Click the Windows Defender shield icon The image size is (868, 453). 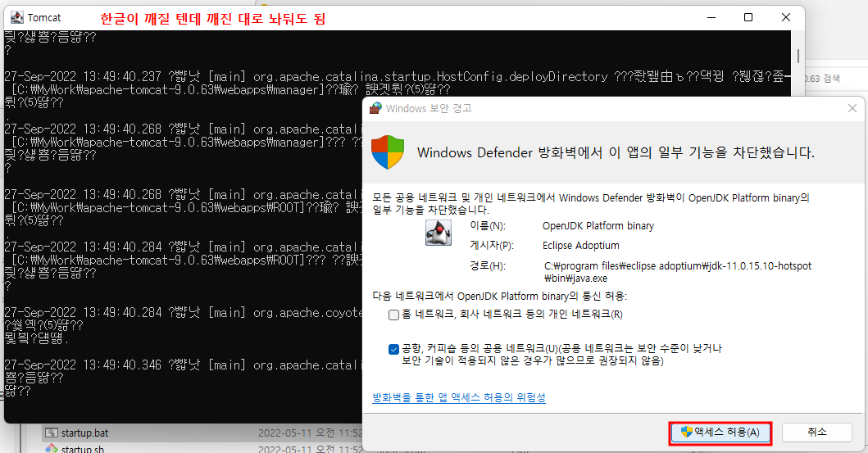tap(388, 152)
